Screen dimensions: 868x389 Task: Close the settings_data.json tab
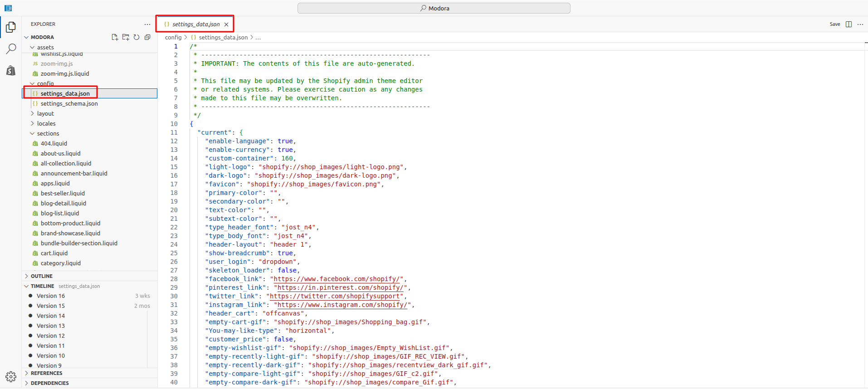(x=226, y=24)
